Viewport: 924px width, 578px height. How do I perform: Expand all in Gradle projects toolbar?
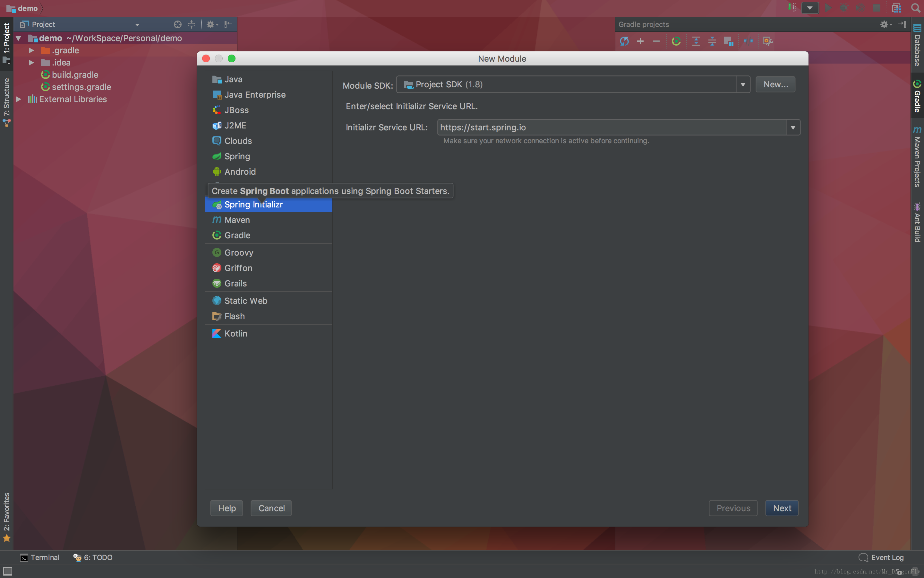(696, 41)
